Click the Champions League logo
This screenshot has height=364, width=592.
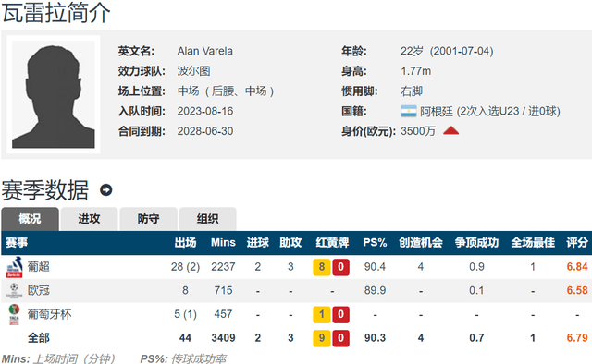tap(14, 290)
